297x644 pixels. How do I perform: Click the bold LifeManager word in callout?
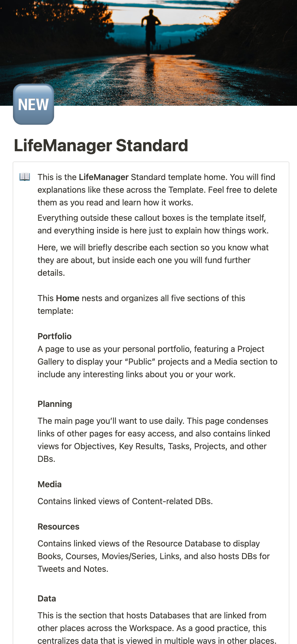tap(103, 177)
